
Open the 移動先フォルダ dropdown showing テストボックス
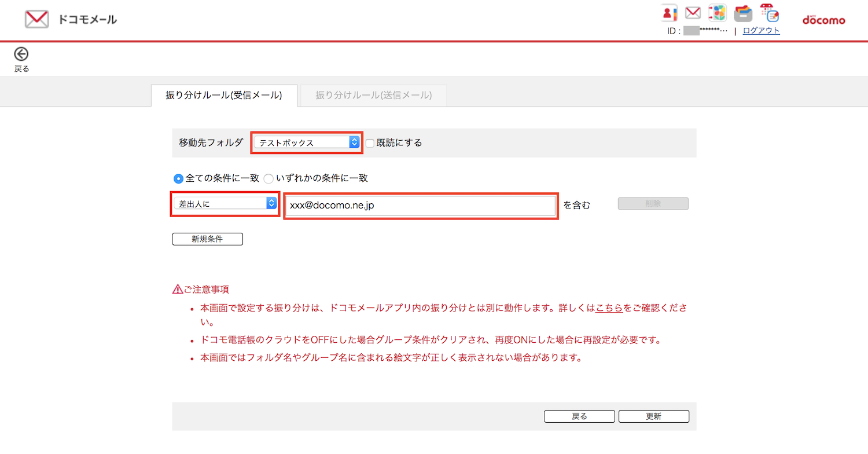tap(307, 142)
